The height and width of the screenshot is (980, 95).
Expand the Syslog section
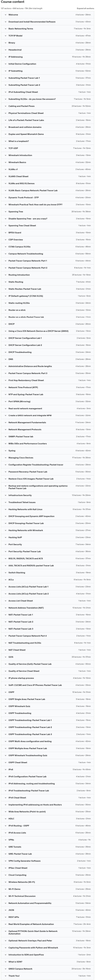[x=47, y=450]
